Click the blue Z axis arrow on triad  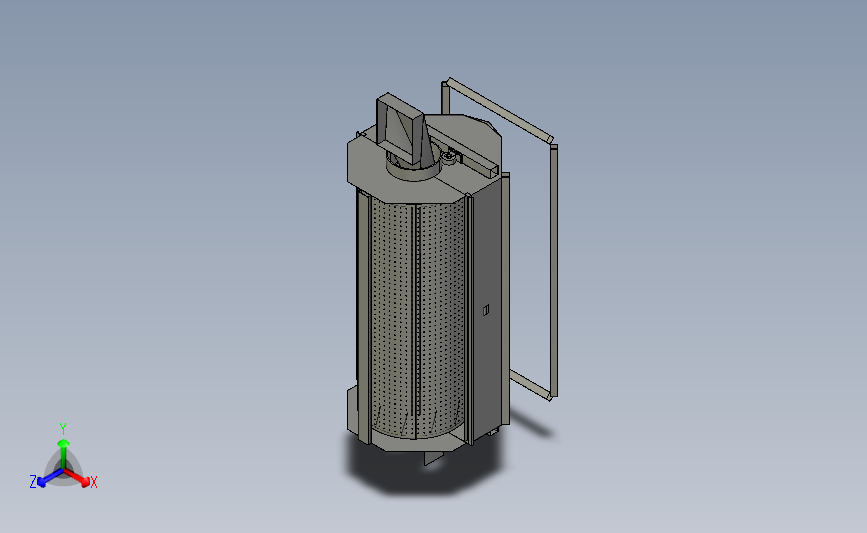point(50,479)
